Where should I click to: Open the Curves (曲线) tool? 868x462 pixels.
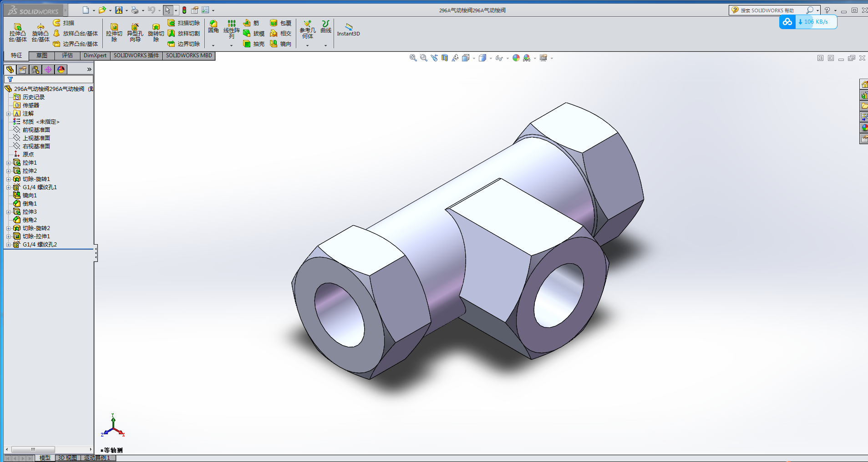(x=326, y=27)
